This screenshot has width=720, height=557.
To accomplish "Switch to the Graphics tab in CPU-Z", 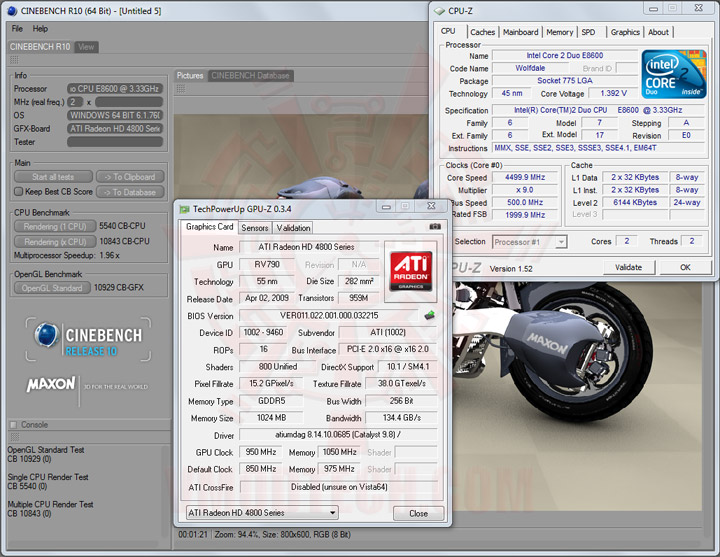I will pos(625,32).
